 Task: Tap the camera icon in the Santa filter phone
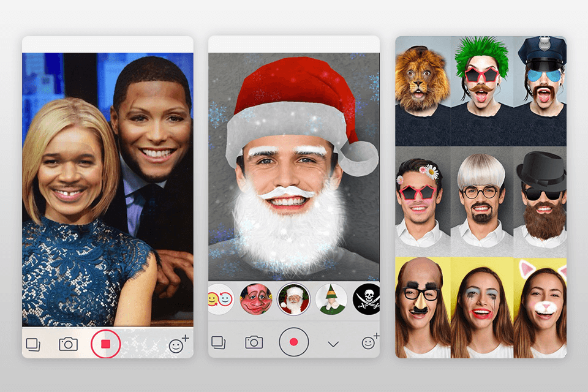pyautogui.click(x=254, y=342)
